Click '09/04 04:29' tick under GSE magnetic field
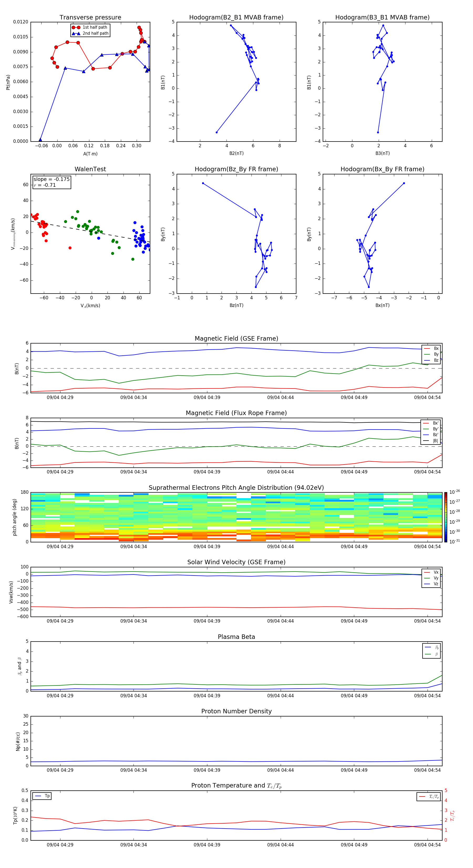This screenshot has width=473, height=868. pyautogui.click(x=60, y=397)
